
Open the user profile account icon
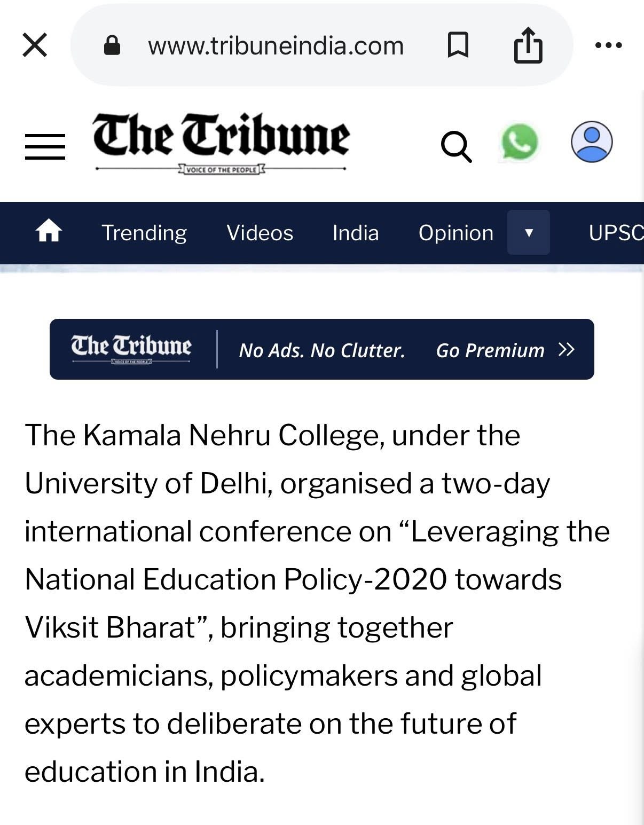point(592,142)
